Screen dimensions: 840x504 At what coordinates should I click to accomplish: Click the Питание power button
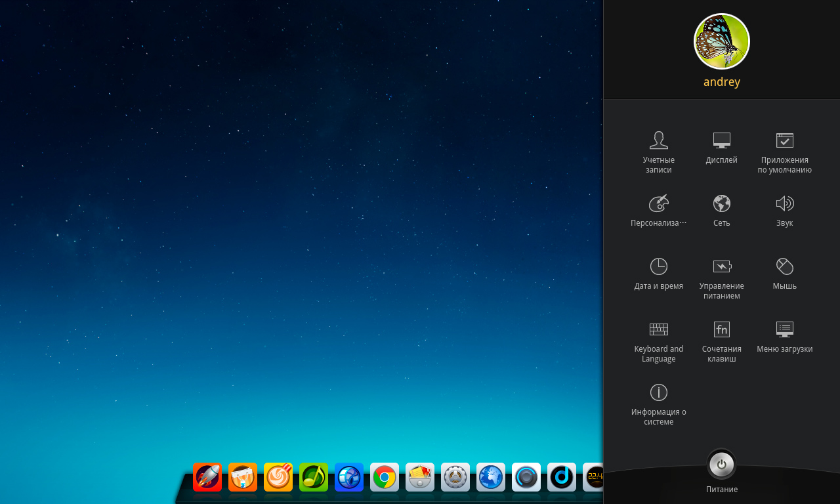pos(721,465)
